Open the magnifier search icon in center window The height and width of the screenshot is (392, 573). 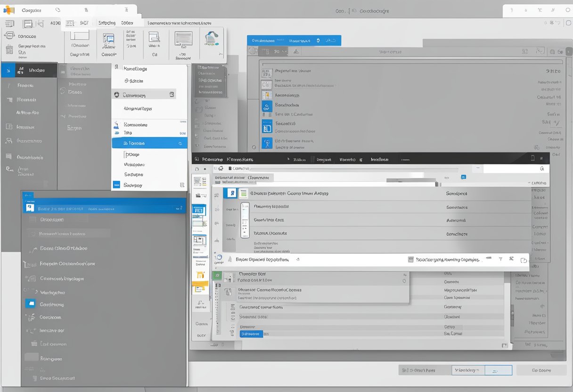pos(541,168)
